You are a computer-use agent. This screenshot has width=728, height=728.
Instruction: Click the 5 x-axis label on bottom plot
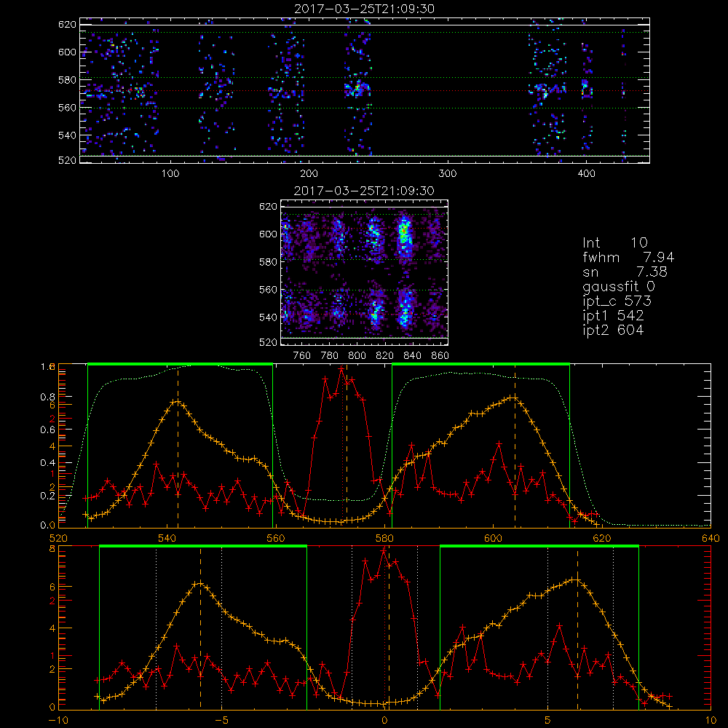[548, 721]
